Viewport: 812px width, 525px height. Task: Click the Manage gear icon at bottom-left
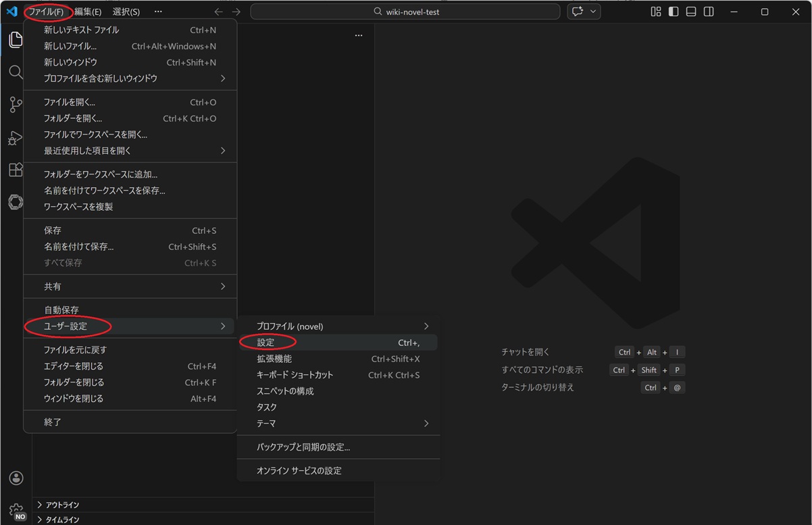point(16,510)
